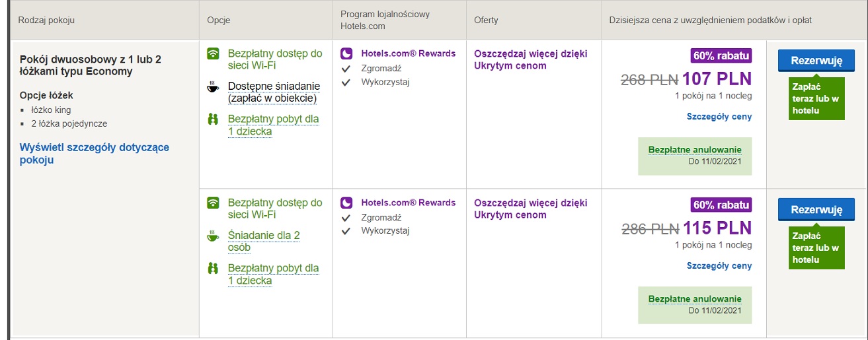Open Śniadanie dla 2 osób link
The width and height of the screenshot is (868, 340).
[264, 242]
